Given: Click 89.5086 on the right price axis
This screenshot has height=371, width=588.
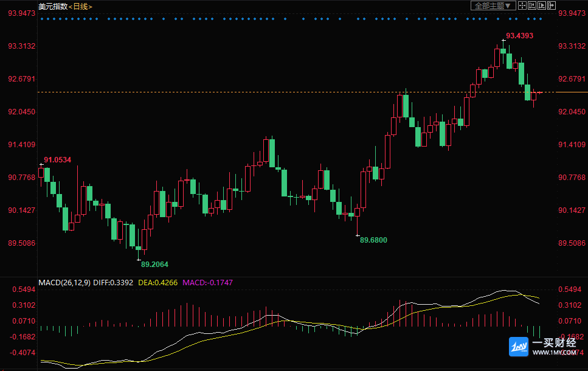Looking at the screenshot, I should point(572,243).
